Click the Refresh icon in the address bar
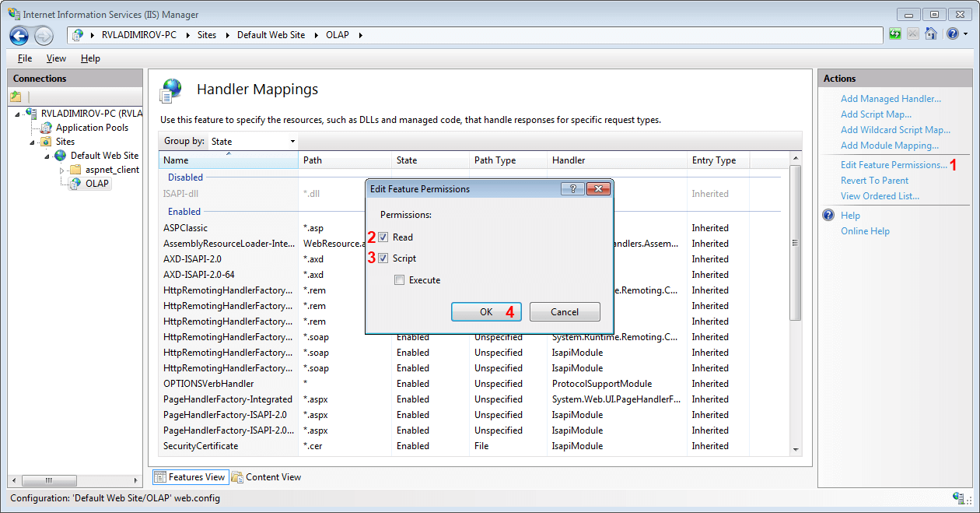The image size is (980, 513). click(x=895, y=34)
